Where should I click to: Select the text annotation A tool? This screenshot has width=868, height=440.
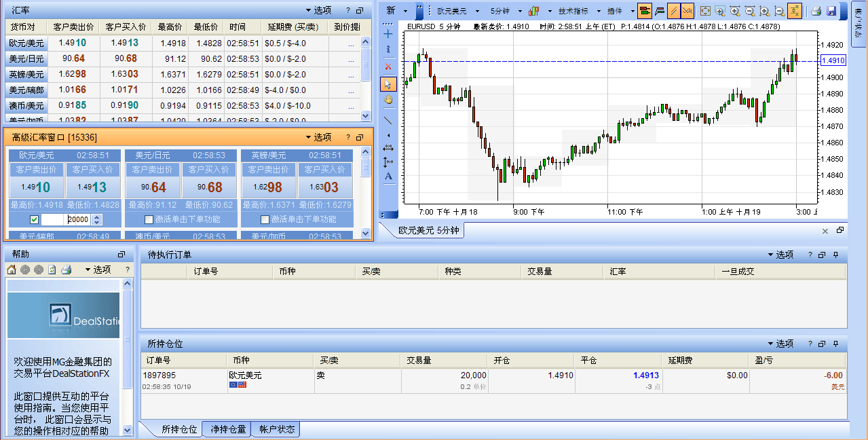[388, 177]
